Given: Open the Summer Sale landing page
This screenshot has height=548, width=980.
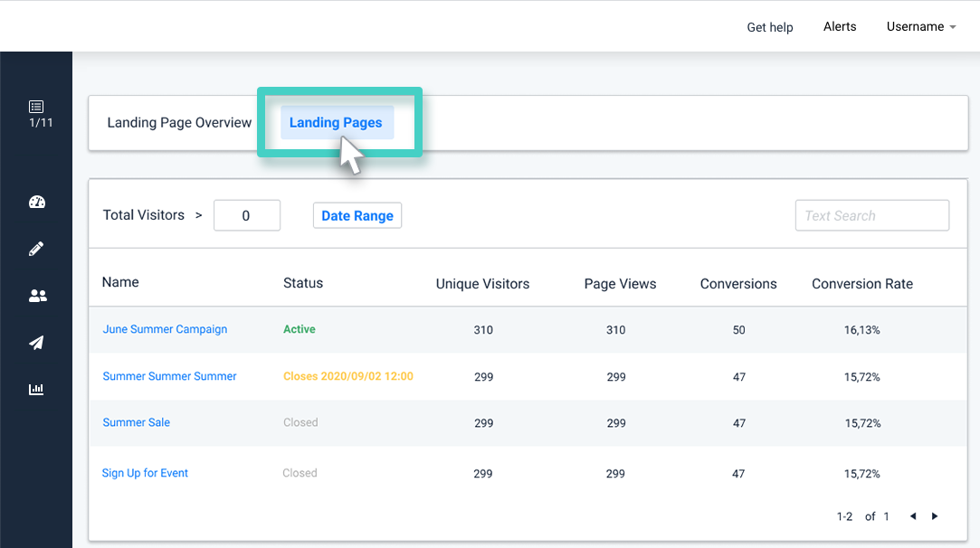Looking at the screenshot, I should [x=137, y=422].
